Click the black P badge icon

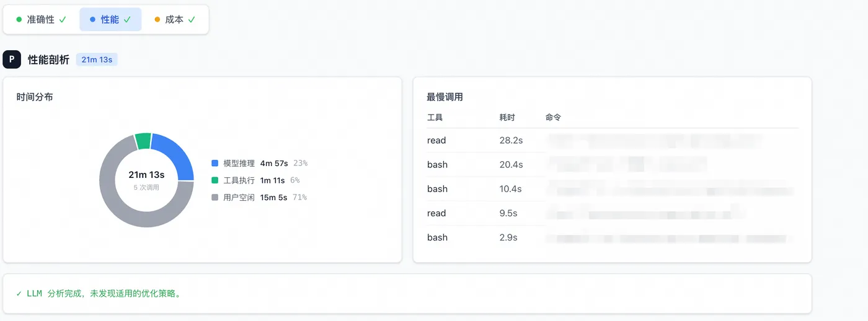(12, 59)
